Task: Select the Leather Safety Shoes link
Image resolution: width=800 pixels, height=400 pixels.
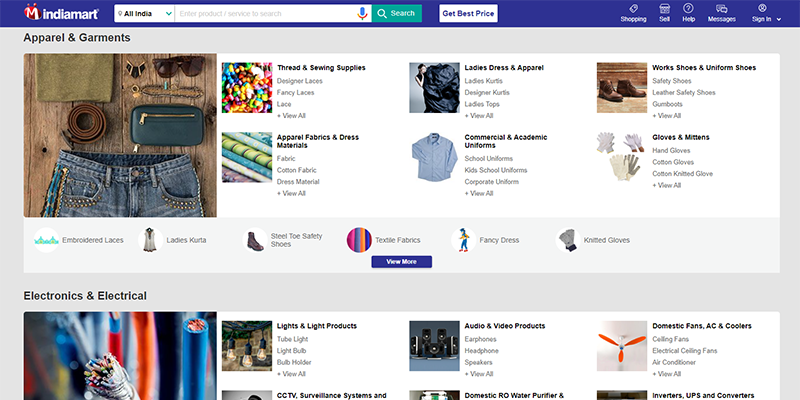Action: pyautogui.click(x=684, y=93)
